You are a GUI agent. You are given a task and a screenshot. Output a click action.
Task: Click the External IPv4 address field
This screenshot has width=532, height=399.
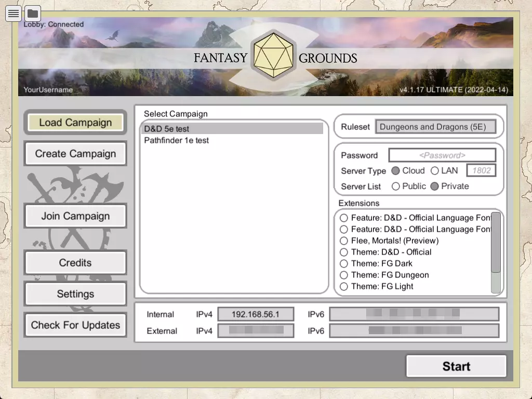[256, 330]
